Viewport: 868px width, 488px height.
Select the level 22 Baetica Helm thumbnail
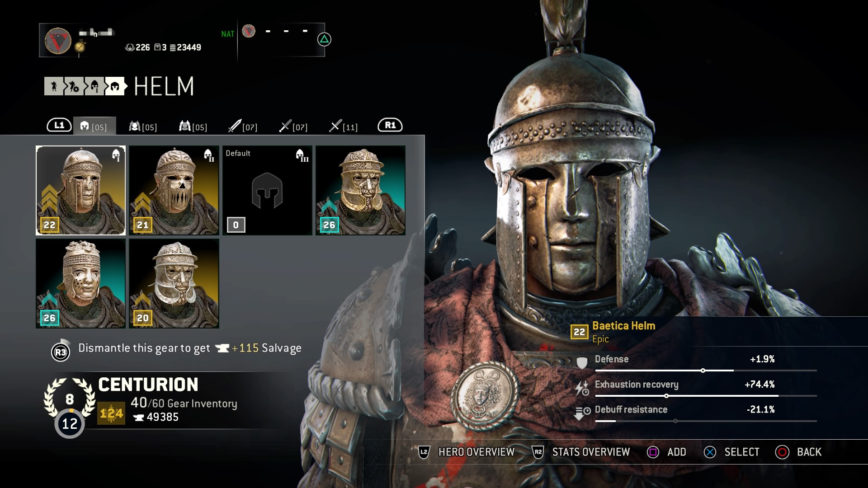coord(81,190)
